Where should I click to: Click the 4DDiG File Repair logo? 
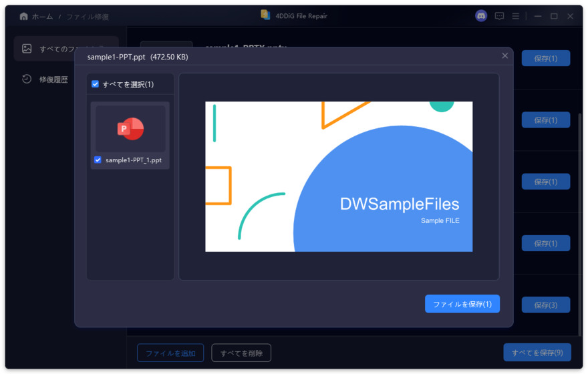tap(265, 15)
